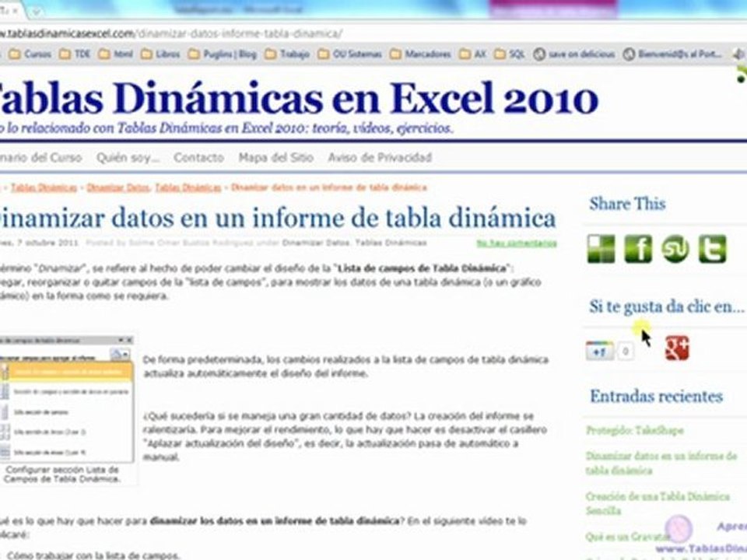Viewport: 747px width, 560px height.
Task: Open the Libros bookmark folder
Action: 160,54
